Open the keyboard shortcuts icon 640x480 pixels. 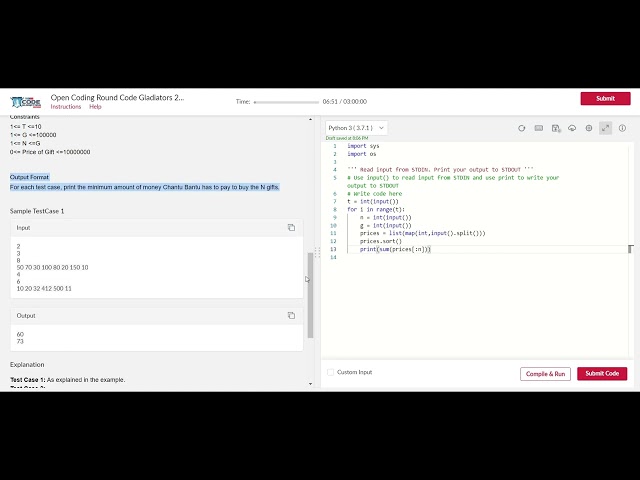pyautogui.click(x=539, y=128)
